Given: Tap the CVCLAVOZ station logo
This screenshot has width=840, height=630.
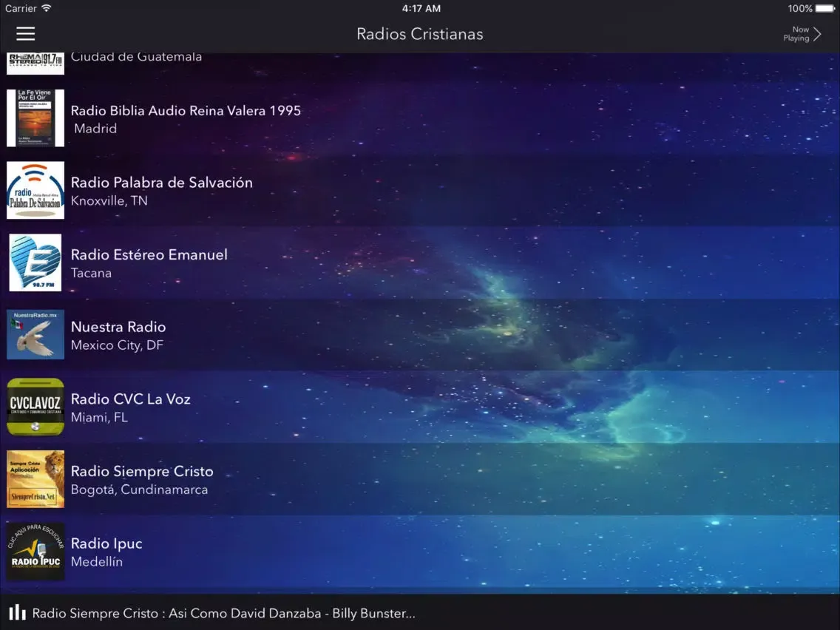Looking at the screenshot, I should [x=35, y=407].
